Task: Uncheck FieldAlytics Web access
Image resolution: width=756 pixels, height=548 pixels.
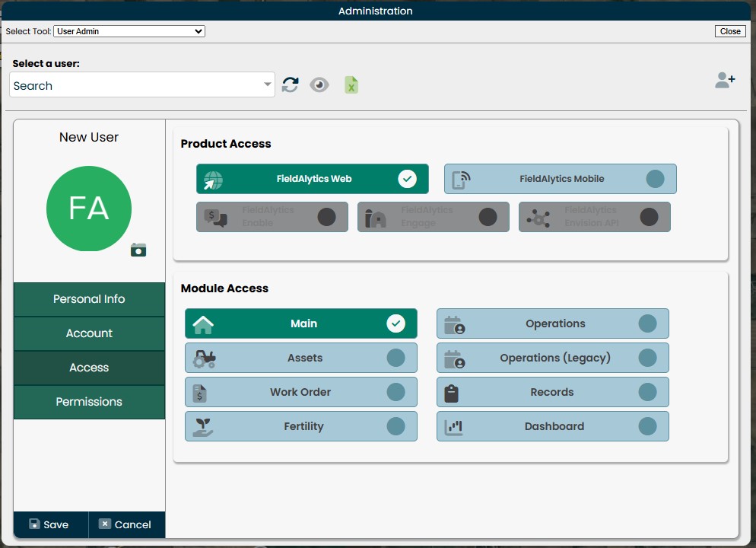Action: click(x=408, y=179)
